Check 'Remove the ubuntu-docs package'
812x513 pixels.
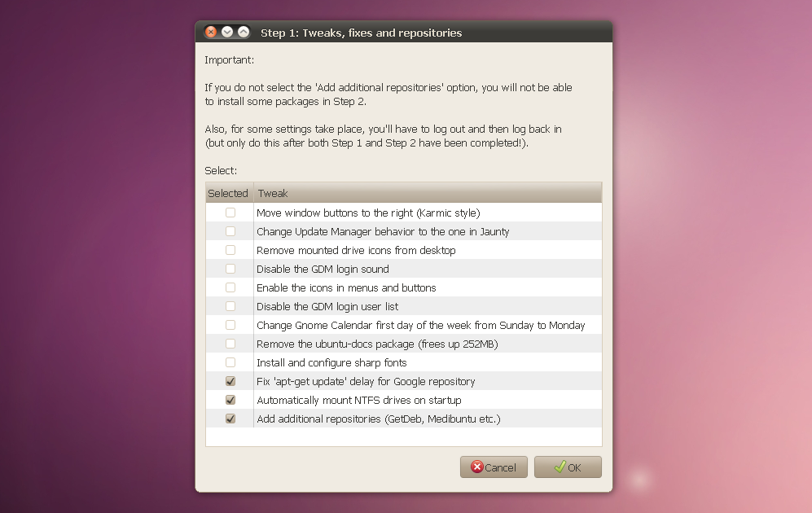pos(230,344)
